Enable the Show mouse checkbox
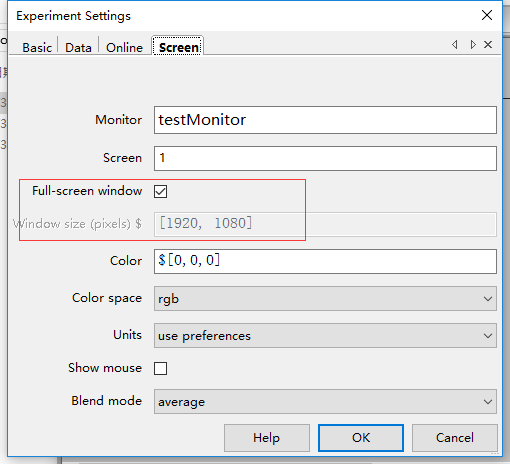Image resolution: width=510 pixels, height=464 pixels. click(160, 368)
